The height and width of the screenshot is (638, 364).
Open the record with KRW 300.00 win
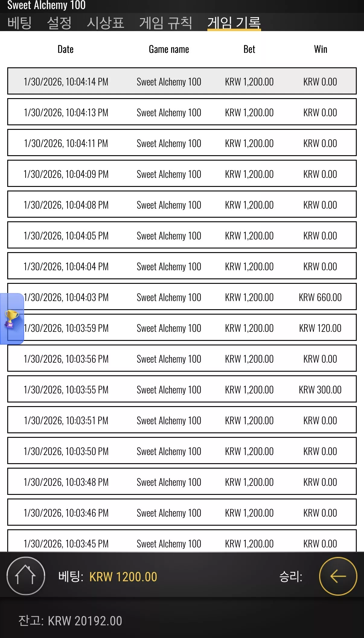pos(182,389)
